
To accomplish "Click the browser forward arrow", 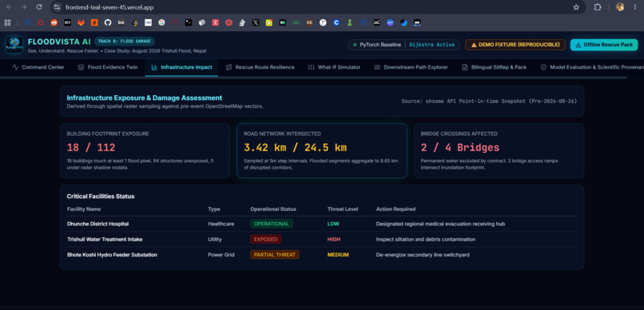I will point(24,7).
